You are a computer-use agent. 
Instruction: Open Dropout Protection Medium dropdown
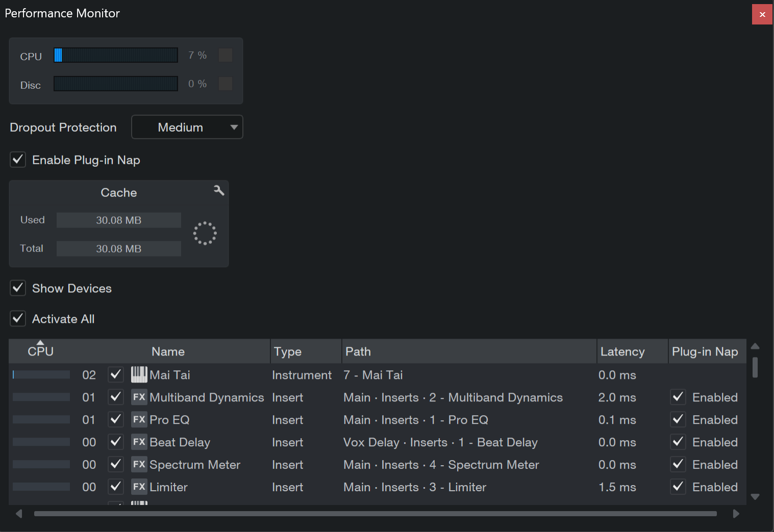[x=187, y=127]
